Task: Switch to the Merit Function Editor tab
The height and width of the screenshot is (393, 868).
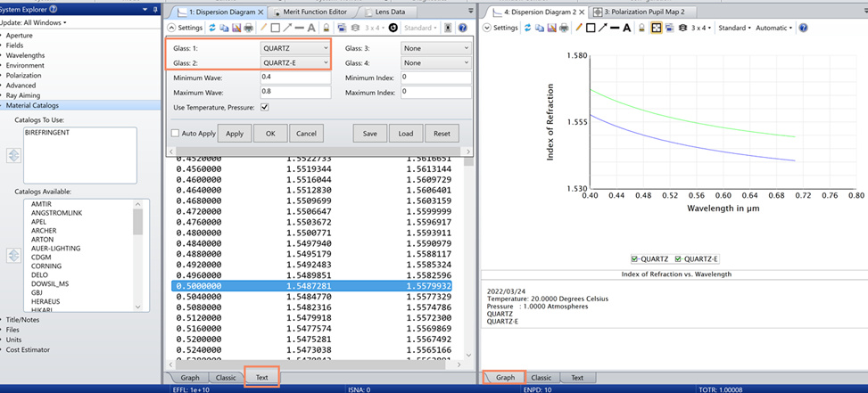Action: tap(314, 12)
